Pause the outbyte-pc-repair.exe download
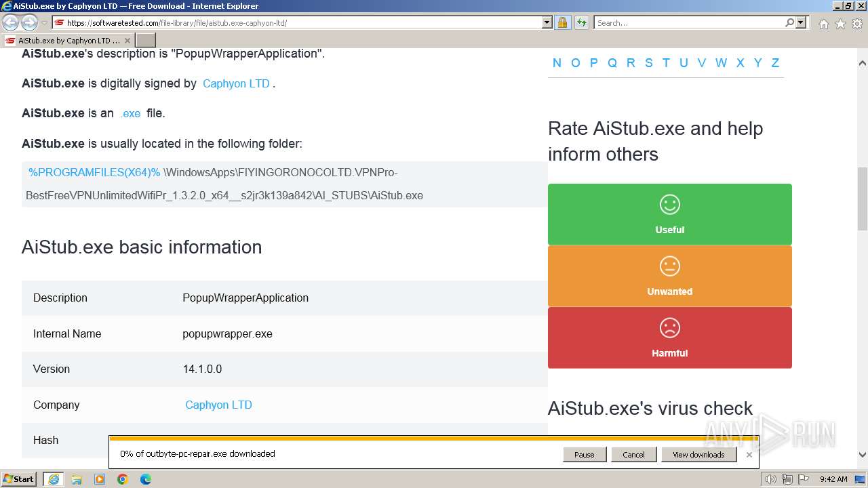Screen dimensions: 868x488 click(x=585, y=455)
